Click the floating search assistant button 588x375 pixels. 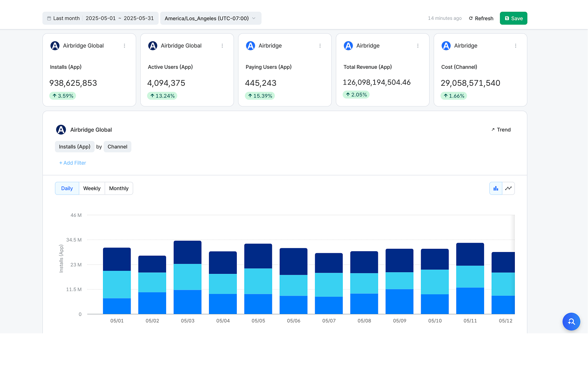[x=571, y=322]
